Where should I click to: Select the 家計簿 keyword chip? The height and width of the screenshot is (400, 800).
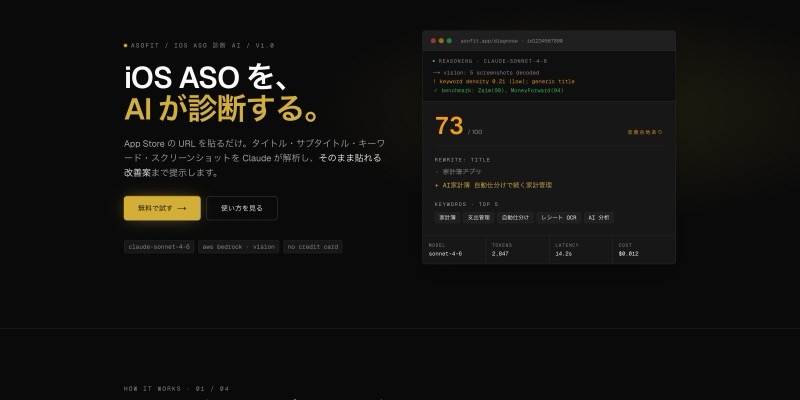pyautogui.click(x=447, y=218)
